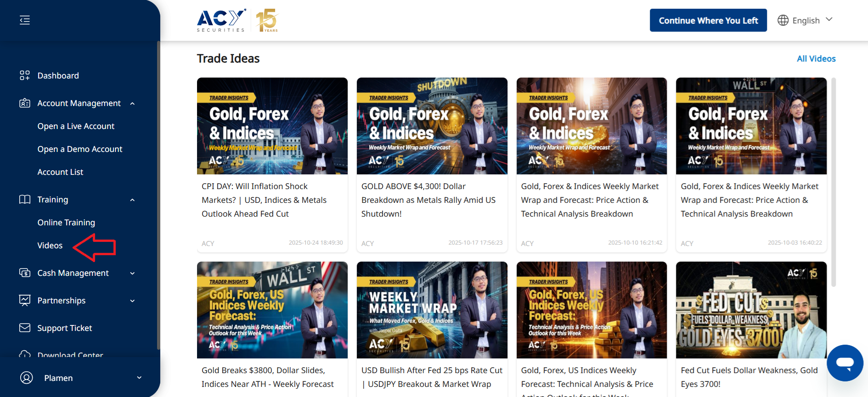Click the Partnerships label
Image resolution: width=868 pixels, height=397 pixels.
click(62, 300)
